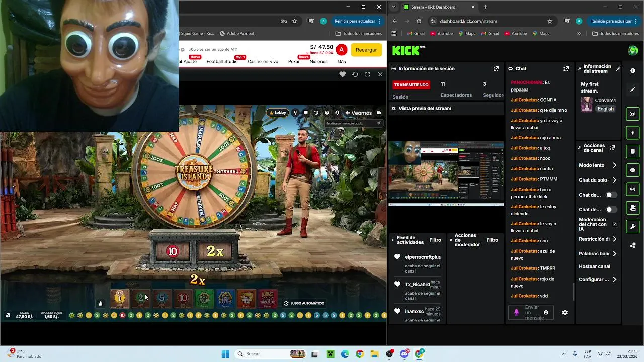Bet on the number 10 spot
Viewport: 644px width, 362px height.
tap(183, 298)
